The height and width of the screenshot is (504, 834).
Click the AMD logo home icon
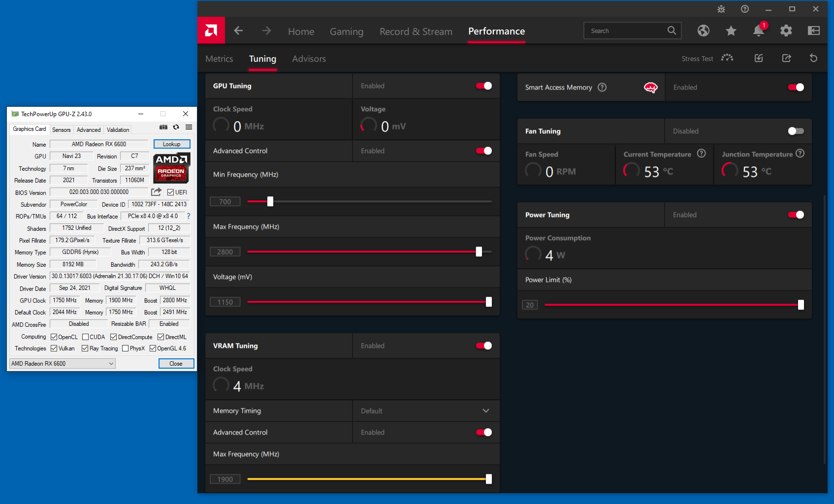(211, 31)
